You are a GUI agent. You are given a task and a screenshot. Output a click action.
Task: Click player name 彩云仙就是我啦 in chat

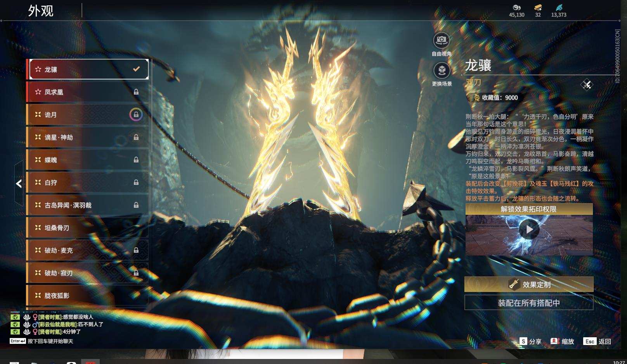(57, 324)
